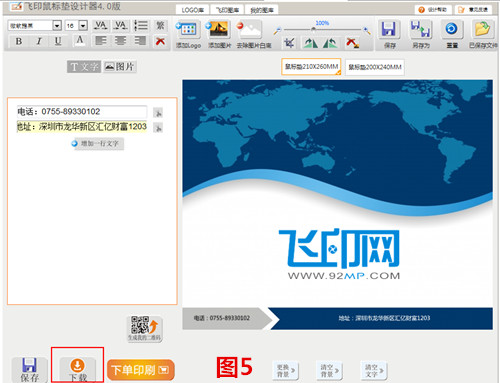The width and height of the screenshot is (500, 383).
Task: Choose 鼠标垫200X240MM size option
Action: click(375, 67)
